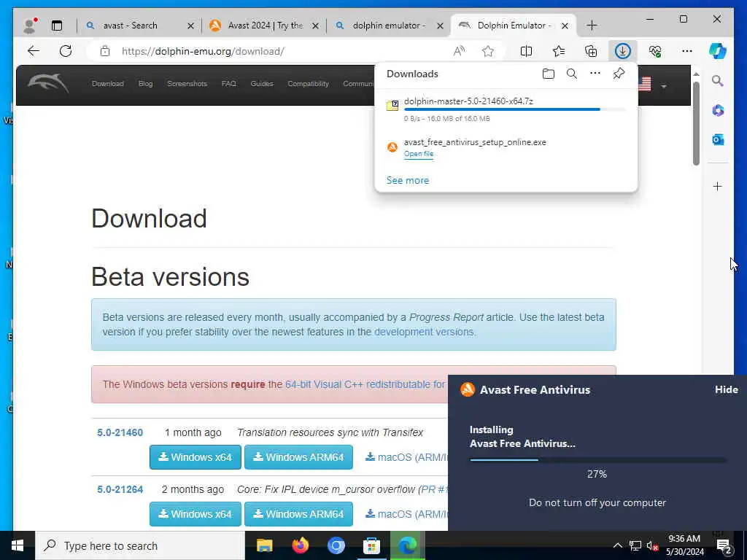Expand the language flag dropdown
This screenshot has width=747, height=560.
point(664,86)
